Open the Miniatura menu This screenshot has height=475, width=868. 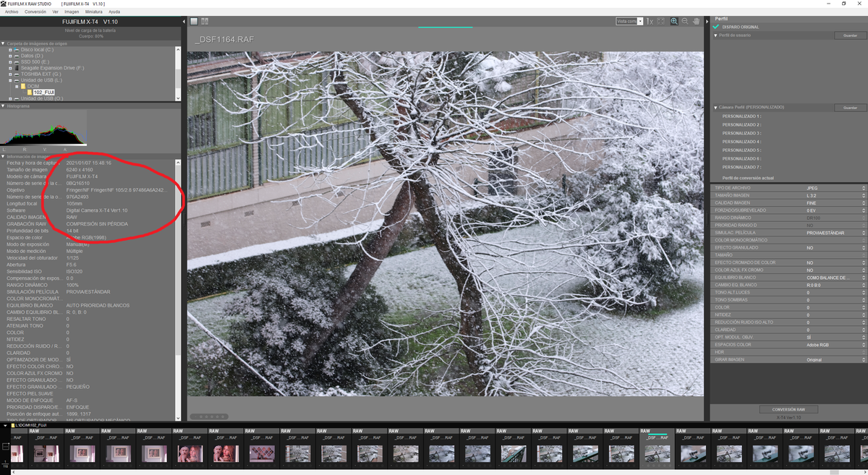pos(93,12)
